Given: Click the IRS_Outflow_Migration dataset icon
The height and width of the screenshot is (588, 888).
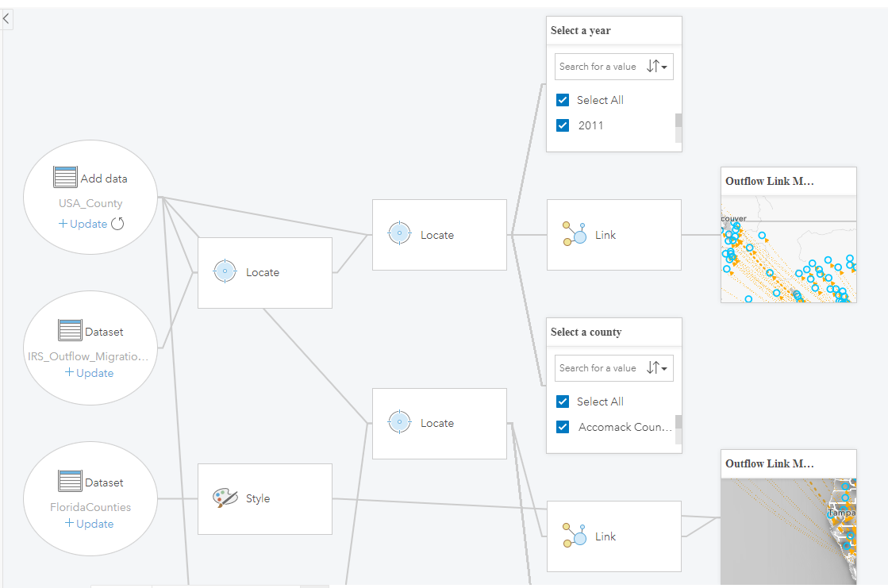Looking at the screenshot, I should (x=70, y=331).
